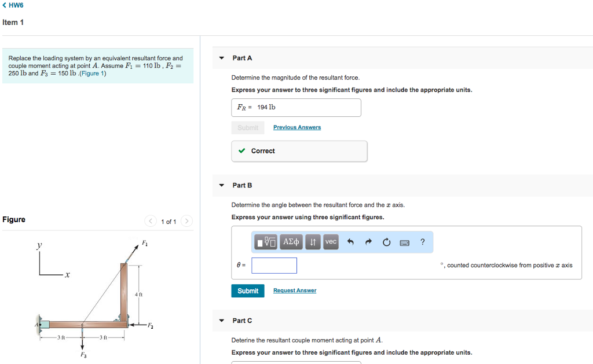Click inside the theta answer input field
Image resolution: width=593 pixels, height=364 pixels.
click(274, 265)
